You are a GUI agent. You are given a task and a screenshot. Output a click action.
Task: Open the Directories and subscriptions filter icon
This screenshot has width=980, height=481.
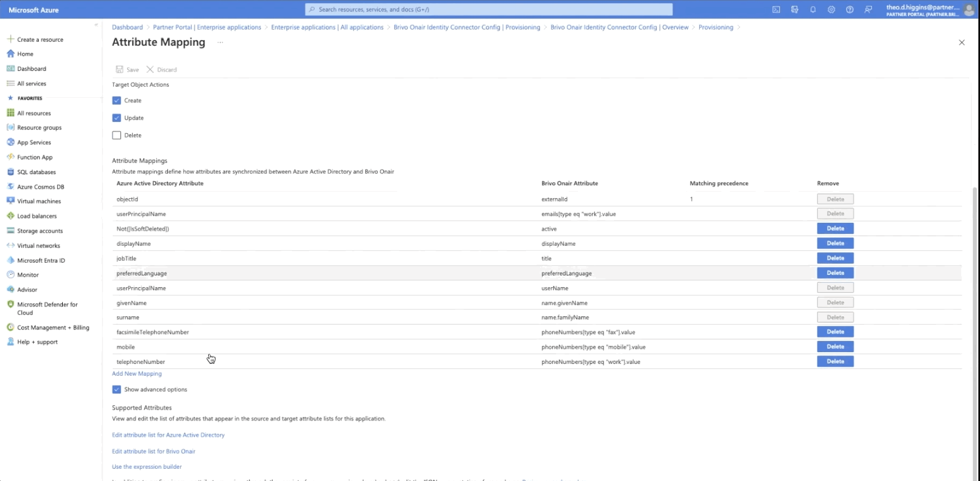tap(795, 10)
